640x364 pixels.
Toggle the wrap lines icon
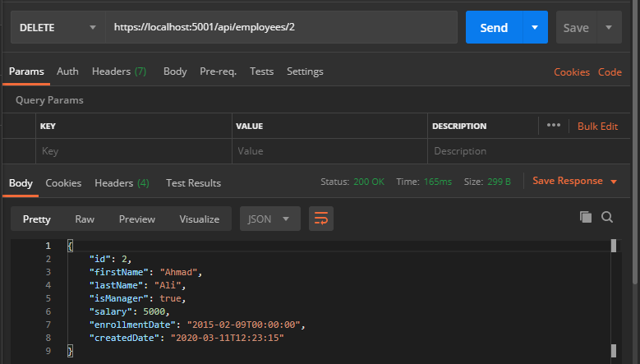(320, 219)
